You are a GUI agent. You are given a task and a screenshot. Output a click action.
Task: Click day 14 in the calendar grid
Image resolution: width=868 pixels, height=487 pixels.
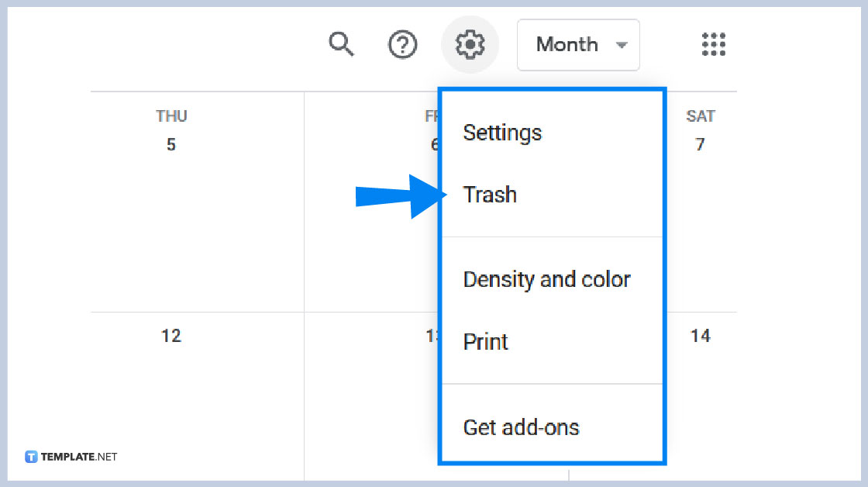(700, 336)
